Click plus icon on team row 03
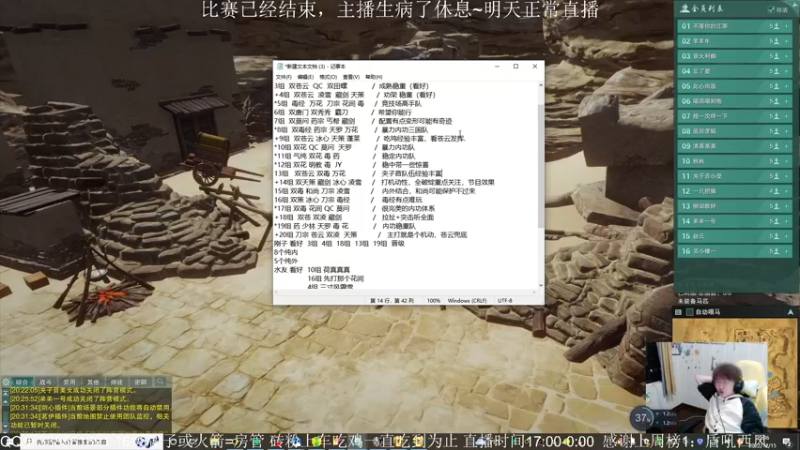The image size is (800, 450). [x=786, y=56]
